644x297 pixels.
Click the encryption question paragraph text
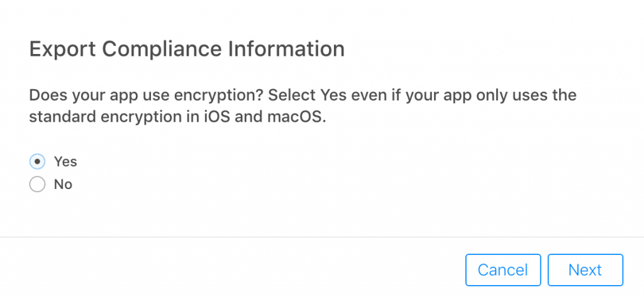pos(303,106)
